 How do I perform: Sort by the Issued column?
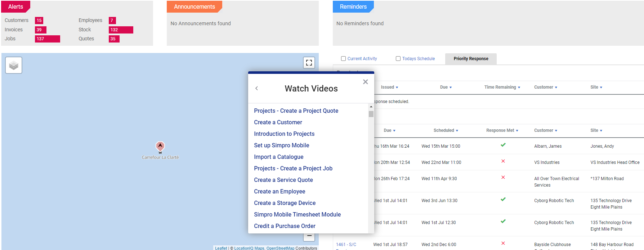point(389,87)
